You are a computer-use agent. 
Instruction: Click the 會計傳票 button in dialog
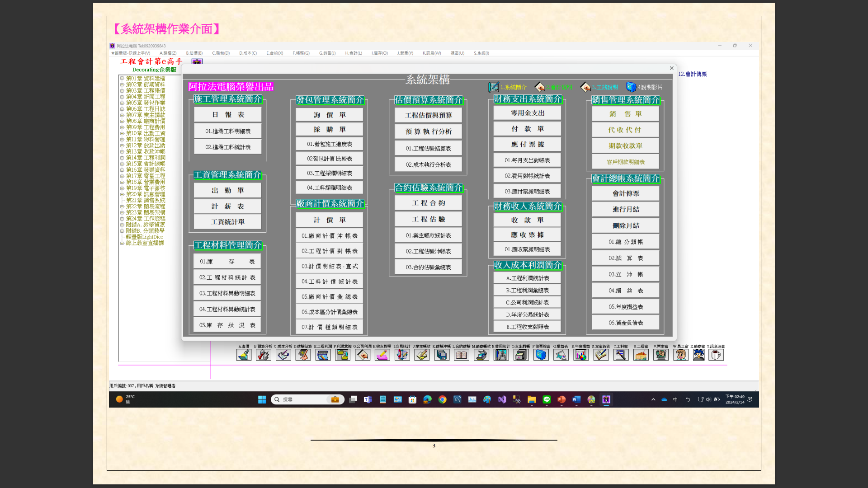[x=626, y=193]
